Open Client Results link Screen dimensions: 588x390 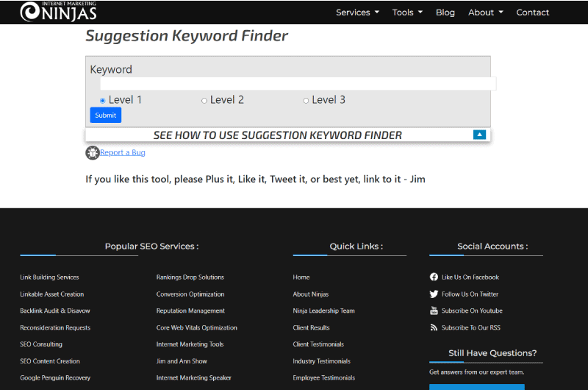pos(311,327)
